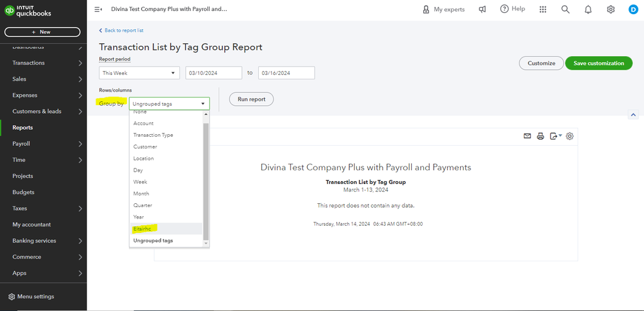Viewport: 644px width, 311px height.
Task: Collapse the report options panel chevron
Action: point(633,115)
